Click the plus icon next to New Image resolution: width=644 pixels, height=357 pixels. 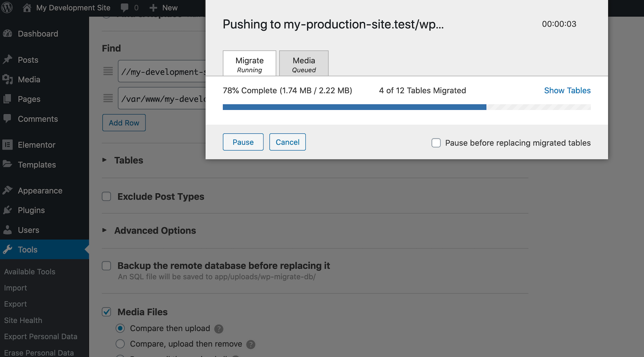tap(153, 8)
